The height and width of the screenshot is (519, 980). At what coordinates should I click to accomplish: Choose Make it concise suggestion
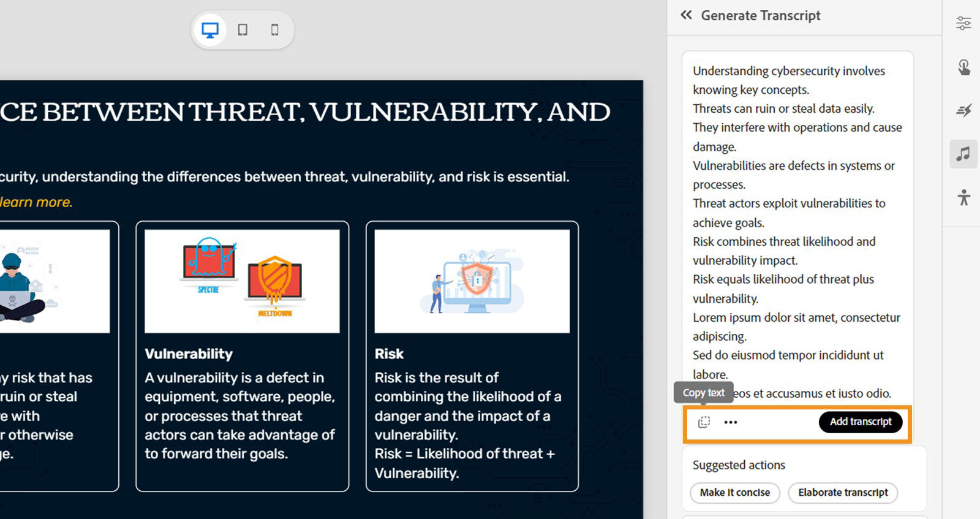pos(735,493)
